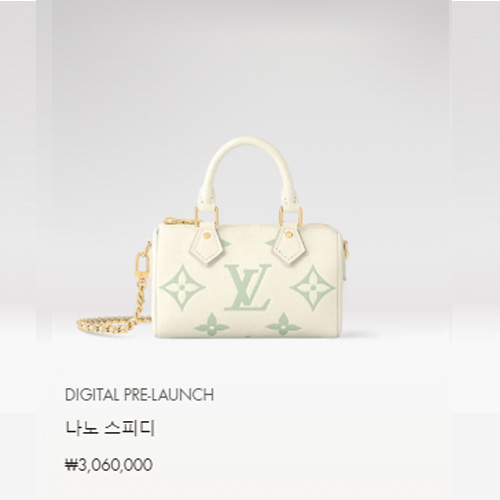Click the gold rivet on right handle tab
Image resolution: width=500 pixels, height=500 pixels.
(x=288, y=235)
